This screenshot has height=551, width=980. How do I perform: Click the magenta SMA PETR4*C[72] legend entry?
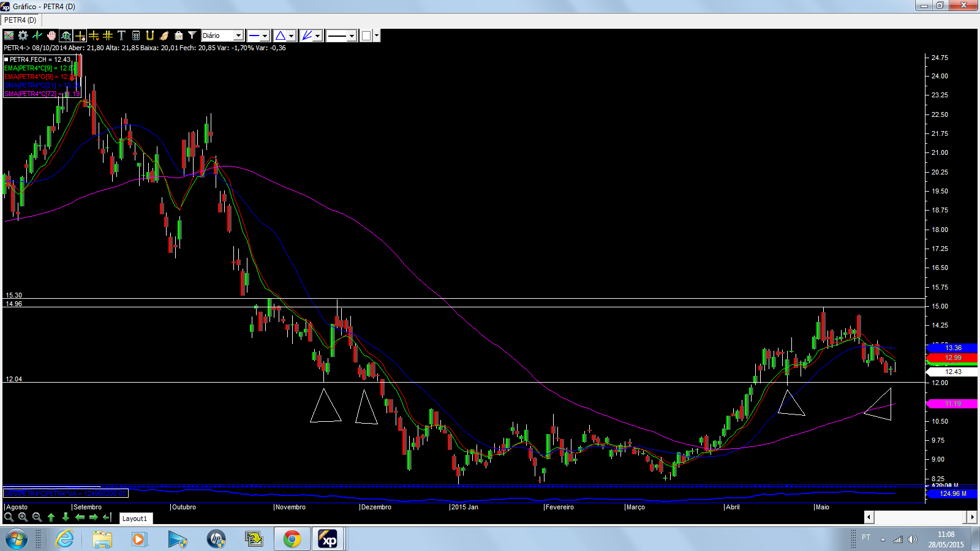pos(42,94)
